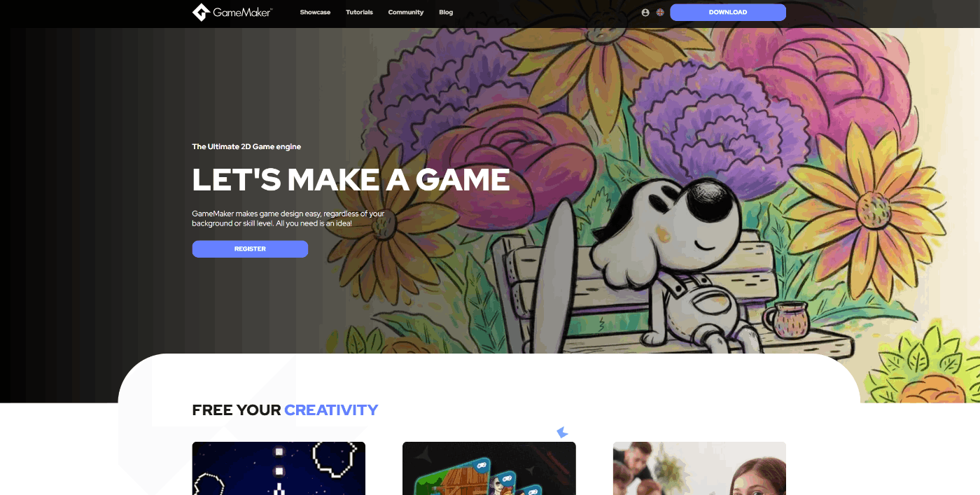Click the GameMaker diamond logo icon
980x495 pixels.
click(201, 12)
